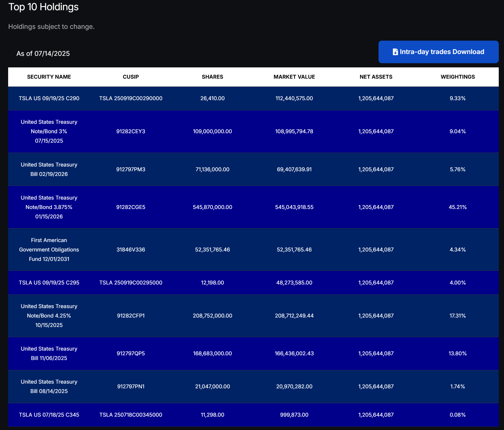This screenshot has height=430, width=504.
Task: Select Treasury Bill 11/06/2025 security name
Action: pyautogui.click(x=49, y=353)
